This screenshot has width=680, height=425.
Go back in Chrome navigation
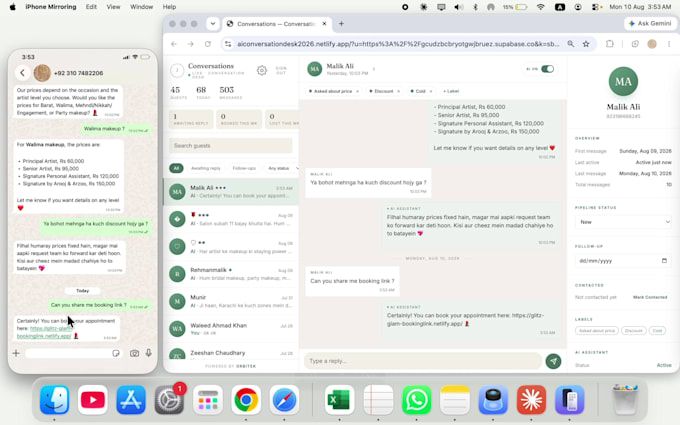(x=174, y=44)
